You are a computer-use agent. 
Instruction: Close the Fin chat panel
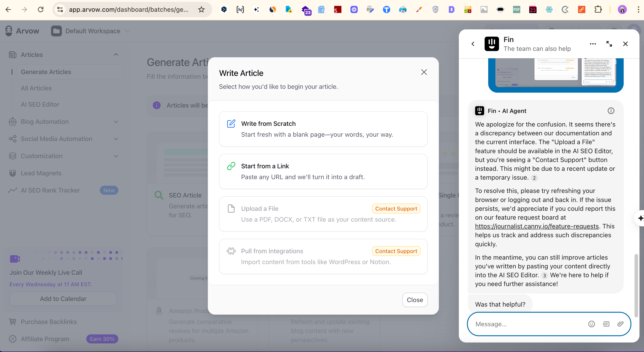625,44
